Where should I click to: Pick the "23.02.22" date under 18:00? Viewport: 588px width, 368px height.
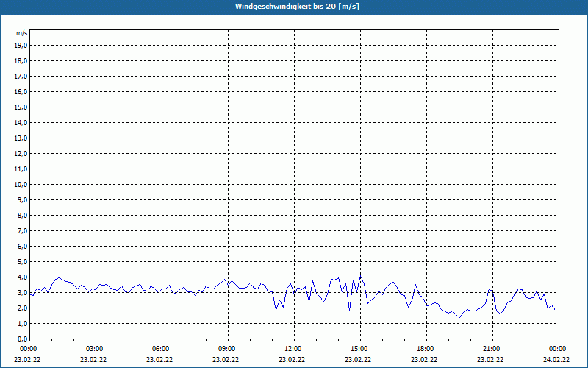pyautogui.click(x=424, y=359)
